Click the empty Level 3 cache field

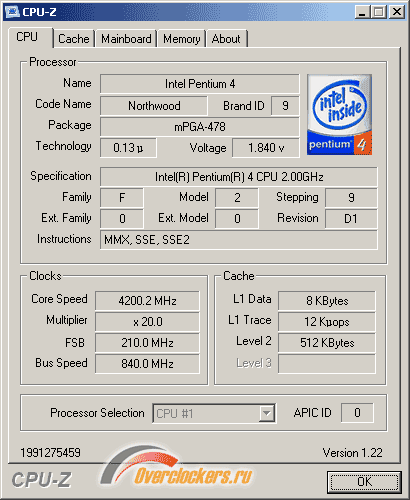(x=327, y=364)
